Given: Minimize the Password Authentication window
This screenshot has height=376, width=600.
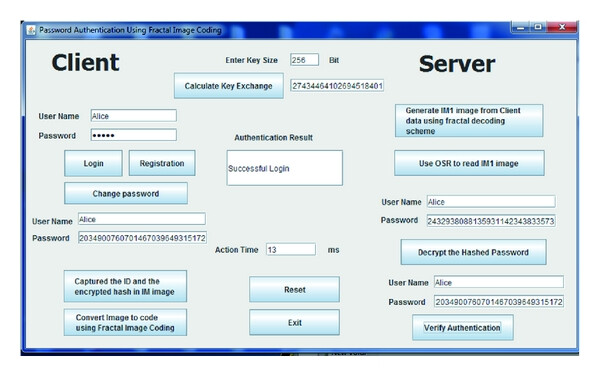Looking at the screenshot, I should (521, 28).
